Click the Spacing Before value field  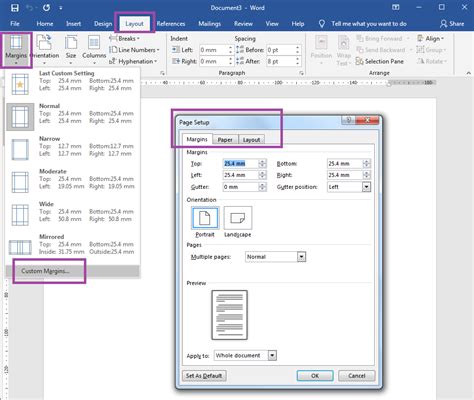pyautogui.click(x=281, y=50)
